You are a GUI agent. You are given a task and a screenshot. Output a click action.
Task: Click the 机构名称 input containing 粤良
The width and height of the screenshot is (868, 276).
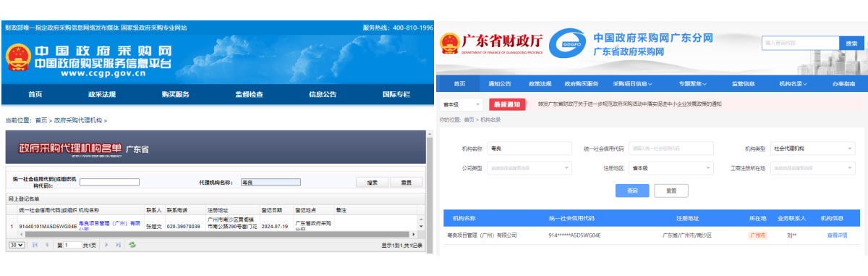(x=529, y=149)
